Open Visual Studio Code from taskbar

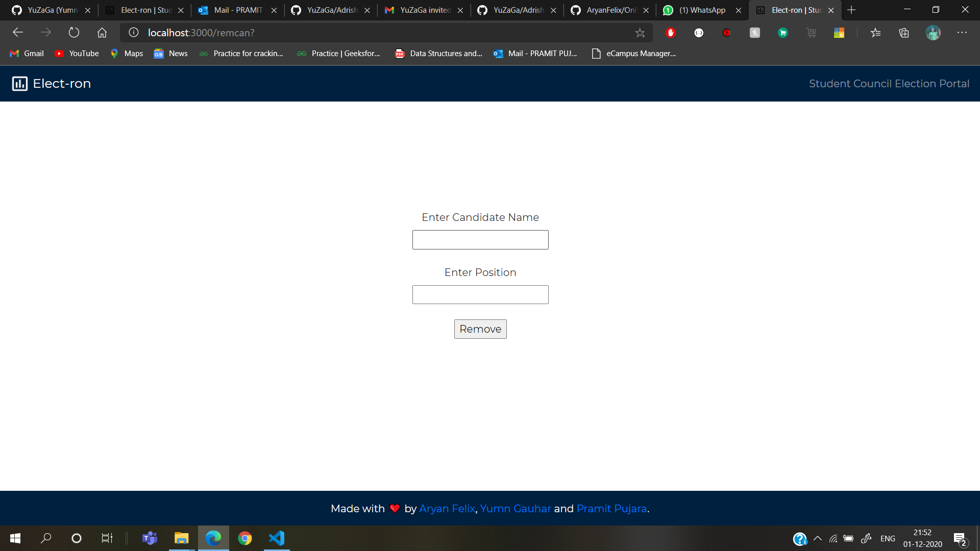[x=277, y=538]
